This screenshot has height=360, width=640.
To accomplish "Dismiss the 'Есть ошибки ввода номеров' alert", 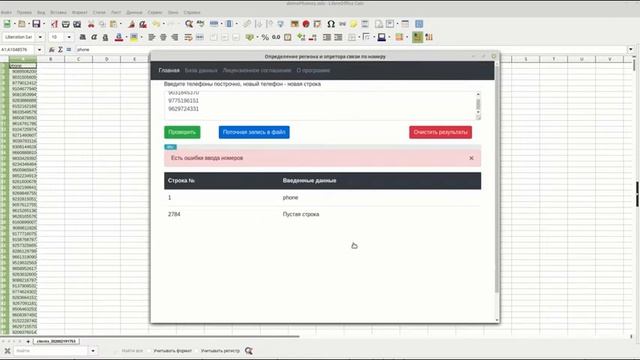I will [x=471, y=158].
